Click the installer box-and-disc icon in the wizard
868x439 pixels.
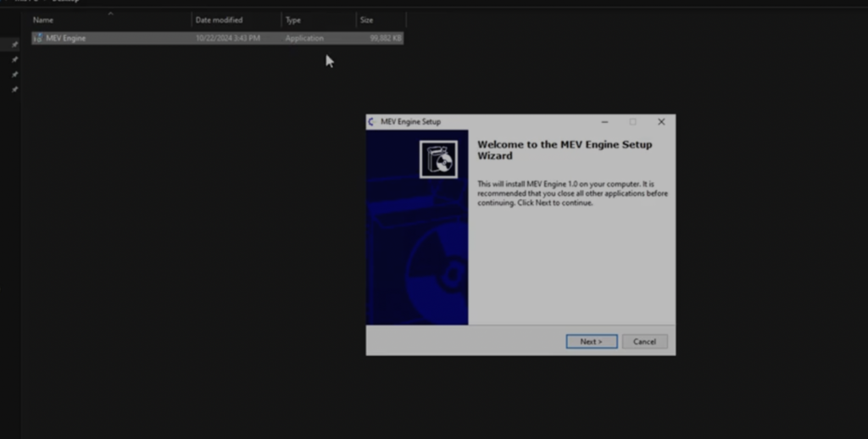tap(438, 159)
